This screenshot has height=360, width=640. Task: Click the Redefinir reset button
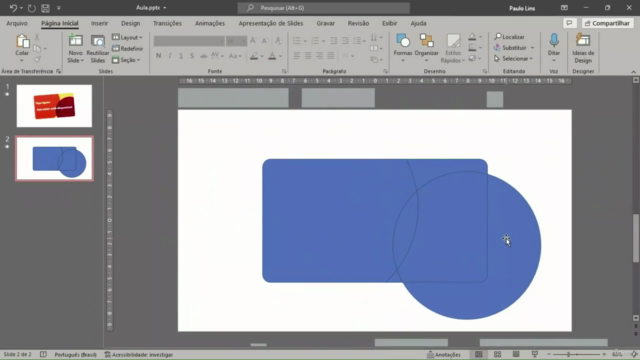tap(127, 49)
